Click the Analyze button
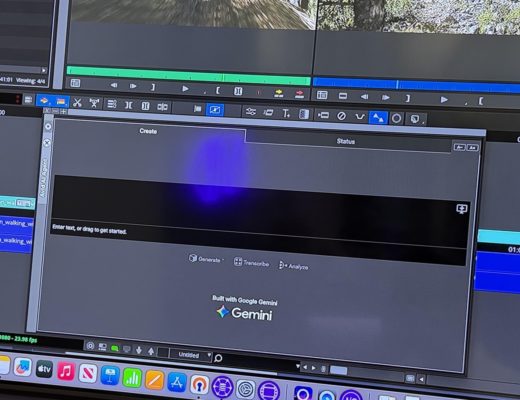This screenshot has width=520, height=400. click(x=293, y=266)
